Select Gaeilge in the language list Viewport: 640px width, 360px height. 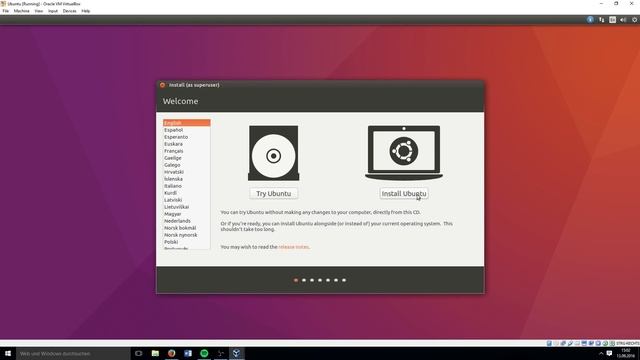[187, 158]
